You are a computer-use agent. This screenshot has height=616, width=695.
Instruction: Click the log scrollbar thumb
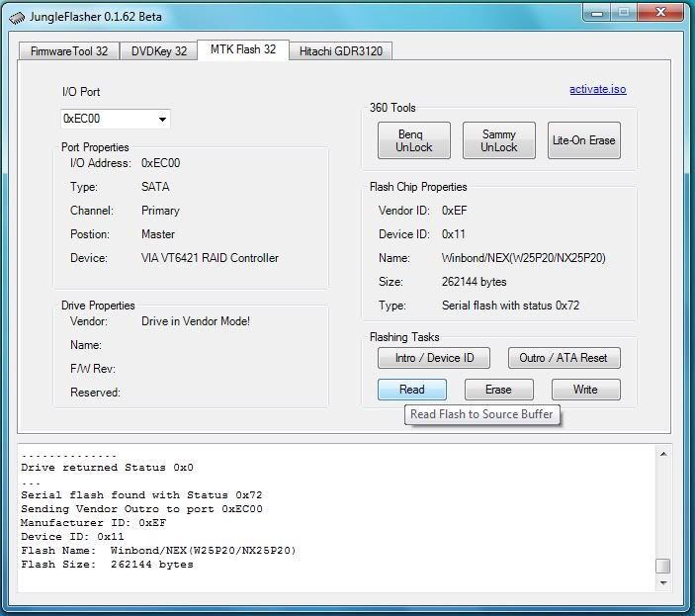(x=663, y=566)
